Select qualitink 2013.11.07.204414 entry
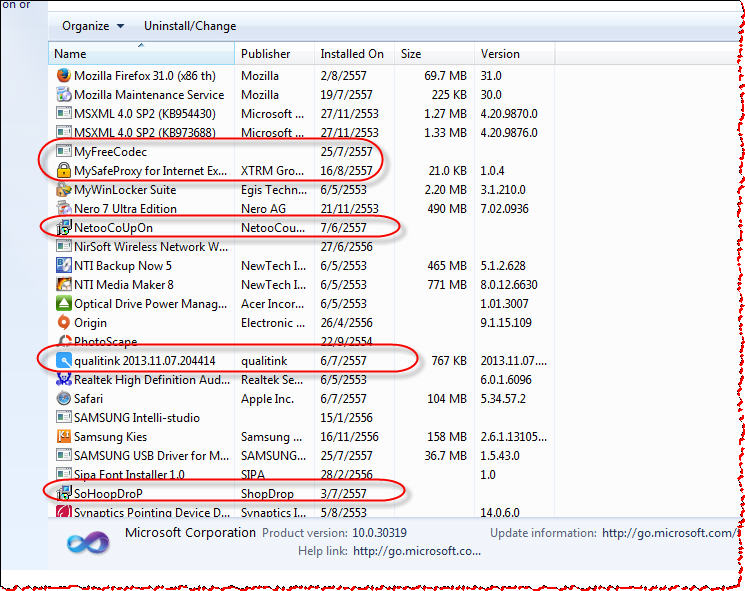This screenshot has width=745, height=591. click(144, 361)
